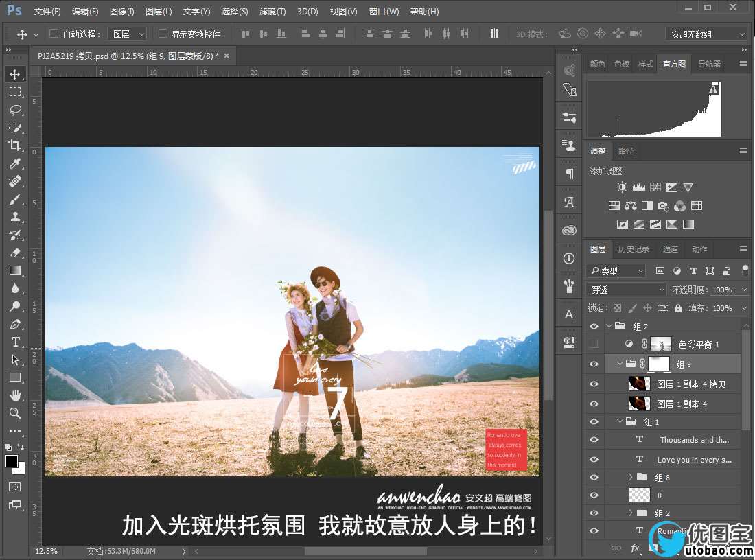Select the Horizontal Type tool
Screen dimensions: 755x560
(x=15, y=342)
